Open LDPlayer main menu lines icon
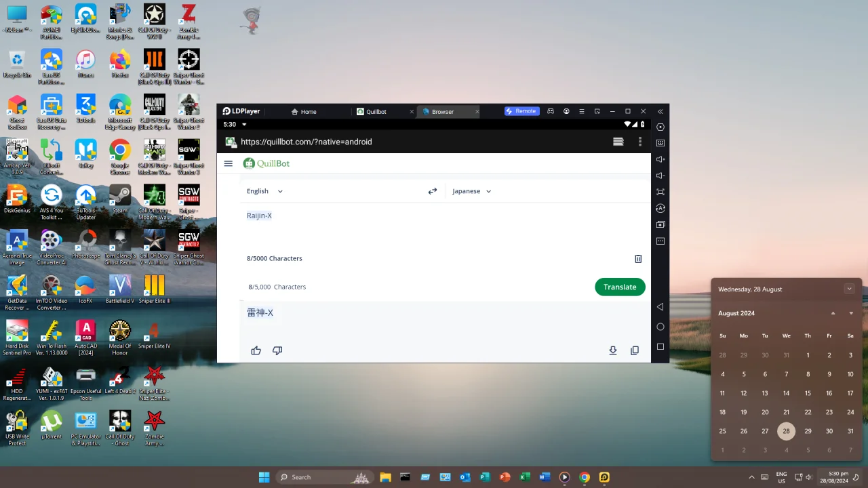868x488 pixels. (x=582, y=111)
